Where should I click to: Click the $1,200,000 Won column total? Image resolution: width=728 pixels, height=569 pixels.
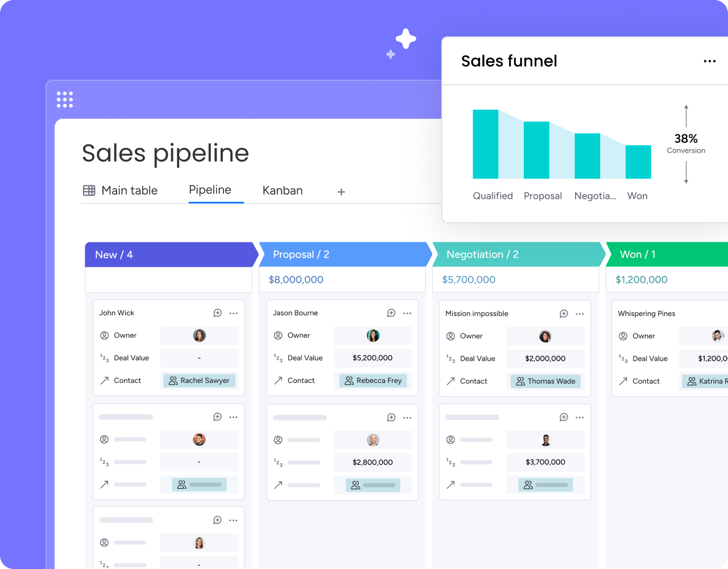pos(642,279)
